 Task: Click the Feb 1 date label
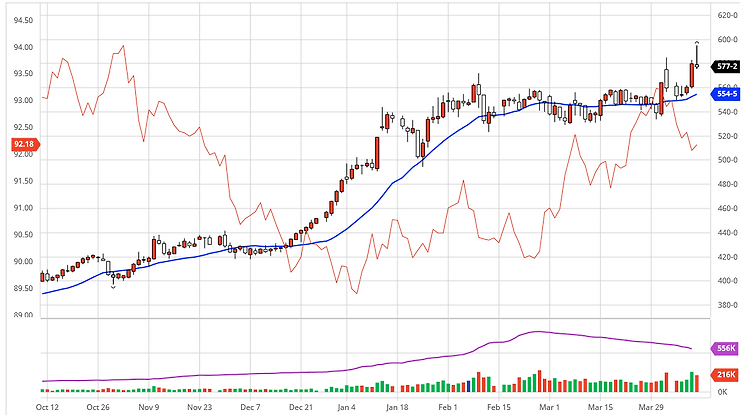448,407
